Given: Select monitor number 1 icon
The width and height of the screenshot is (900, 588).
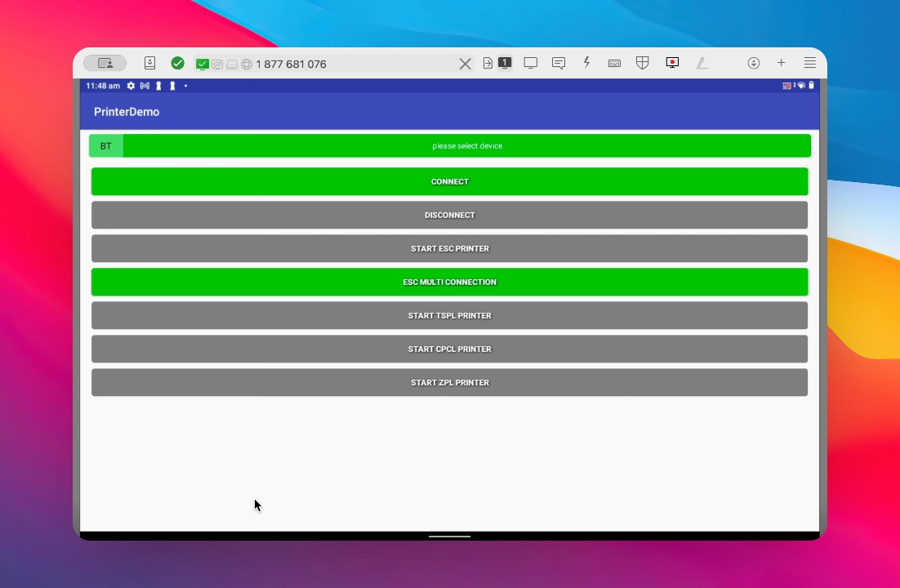Looking at the screenshot, I should click(505, 63).
